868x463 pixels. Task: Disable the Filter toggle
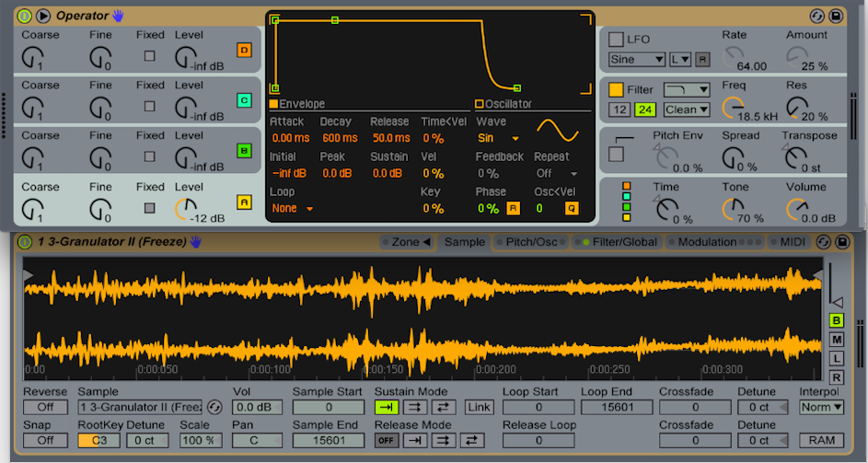click(x=616, y=89)
